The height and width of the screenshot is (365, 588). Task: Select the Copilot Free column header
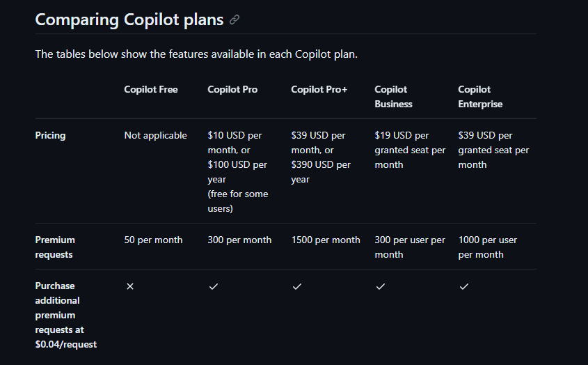point(151,89)
